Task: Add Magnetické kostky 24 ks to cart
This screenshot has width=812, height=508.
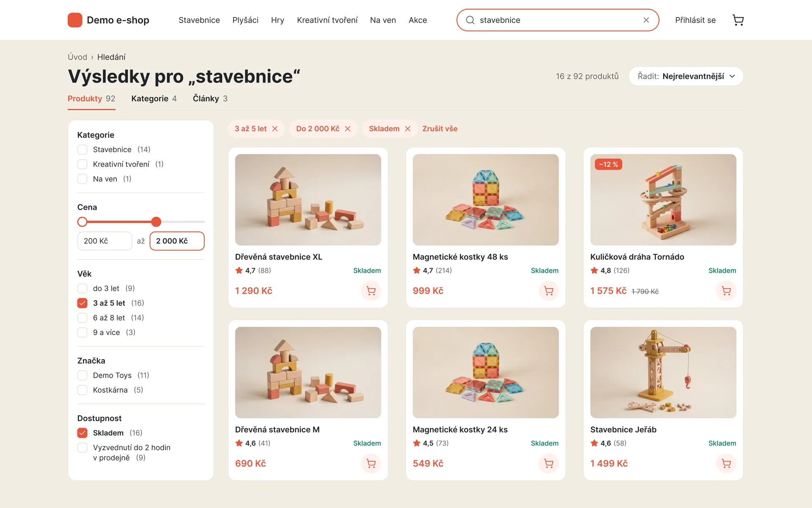Action: [549, 464]
